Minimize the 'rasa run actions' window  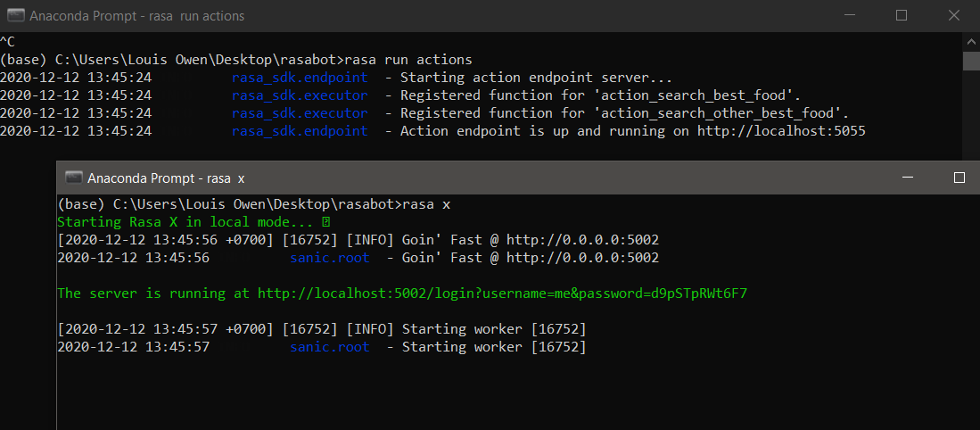pos(849,16)
